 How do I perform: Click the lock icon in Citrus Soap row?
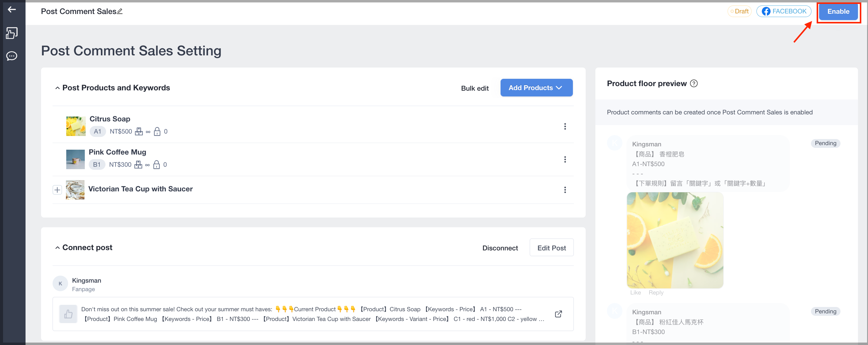coord(157,131)
